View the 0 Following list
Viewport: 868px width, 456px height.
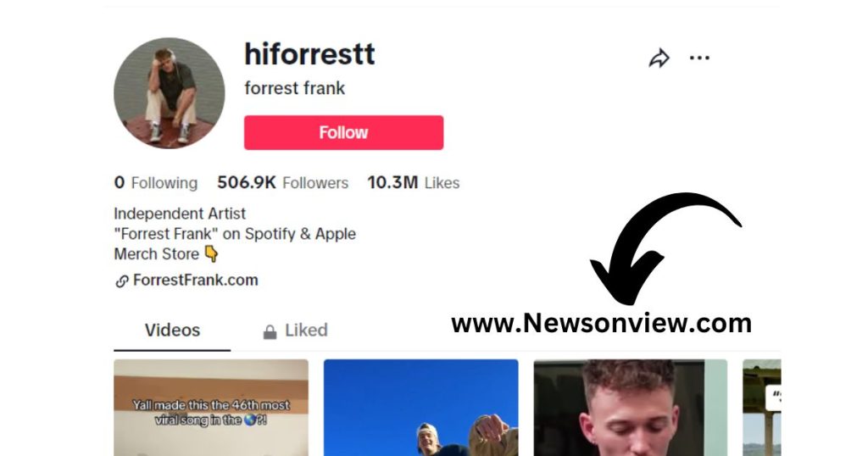[156, 182]
